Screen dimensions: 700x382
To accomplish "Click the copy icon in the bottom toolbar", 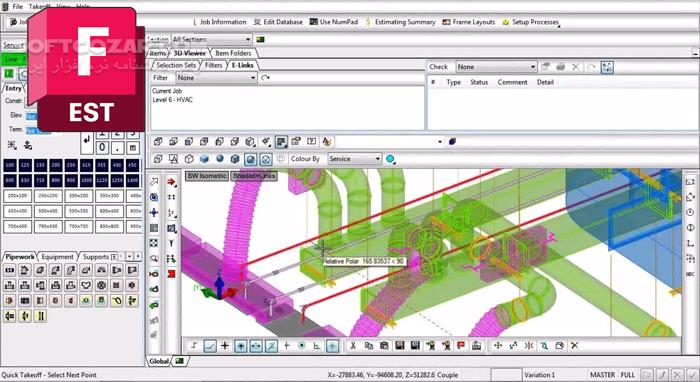I will click(x=368, y=345).
